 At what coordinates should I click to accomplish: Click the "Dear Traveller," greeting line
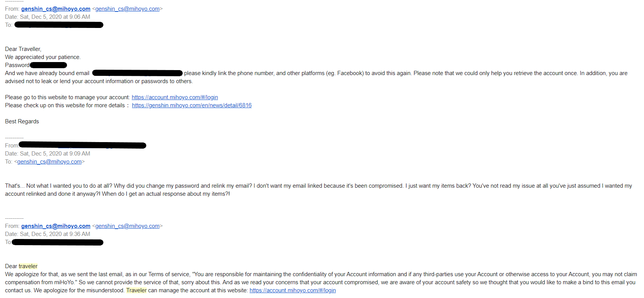click(x=23, y=49)
